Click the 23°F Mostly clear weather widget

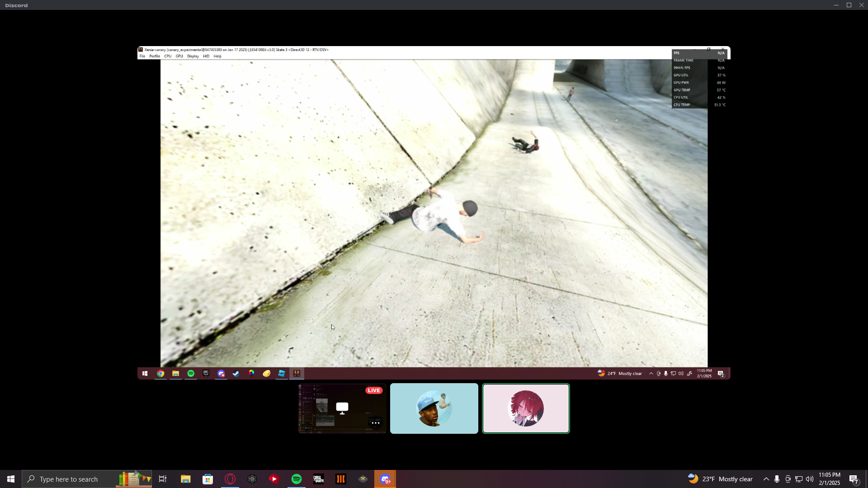(x=720, y=479)
